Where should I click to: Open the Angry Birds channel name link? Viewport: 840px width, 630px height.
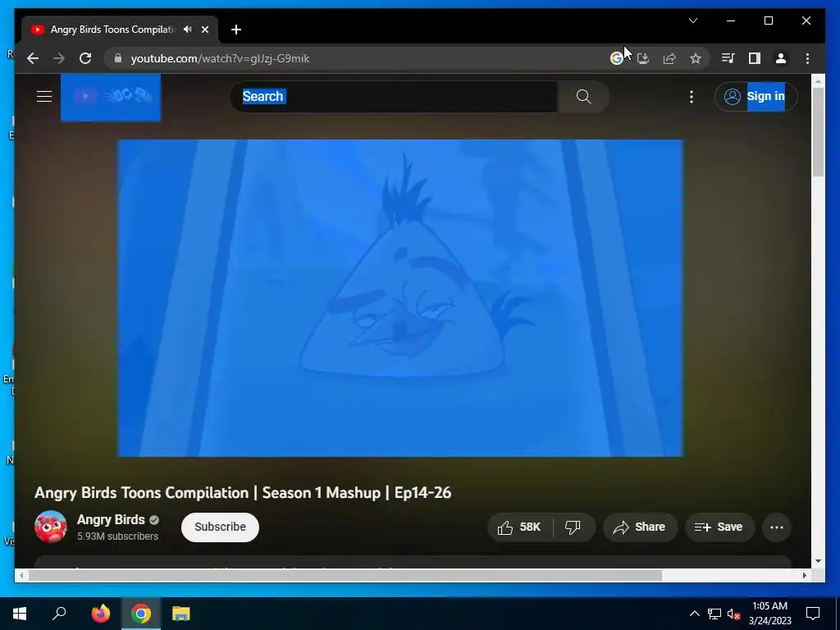coord(111,519)
